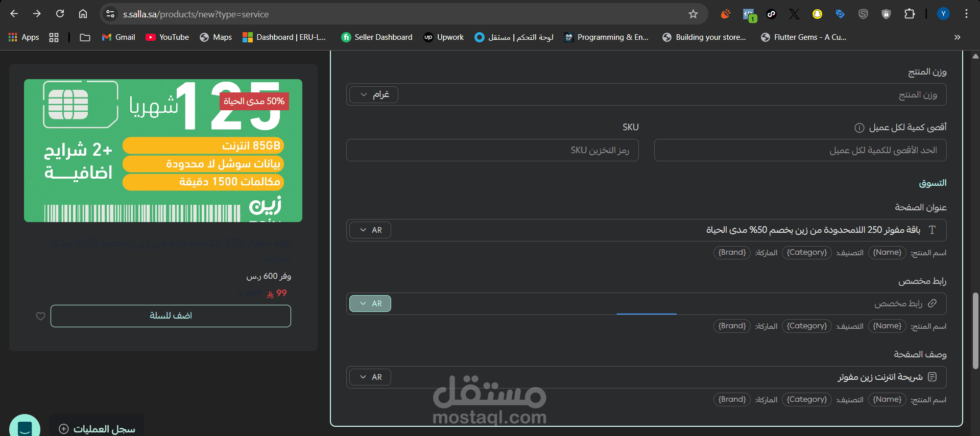Open the Maps bookmark
Image resolution: width=980 pixels, height=436 pixels.
[216, 37]
